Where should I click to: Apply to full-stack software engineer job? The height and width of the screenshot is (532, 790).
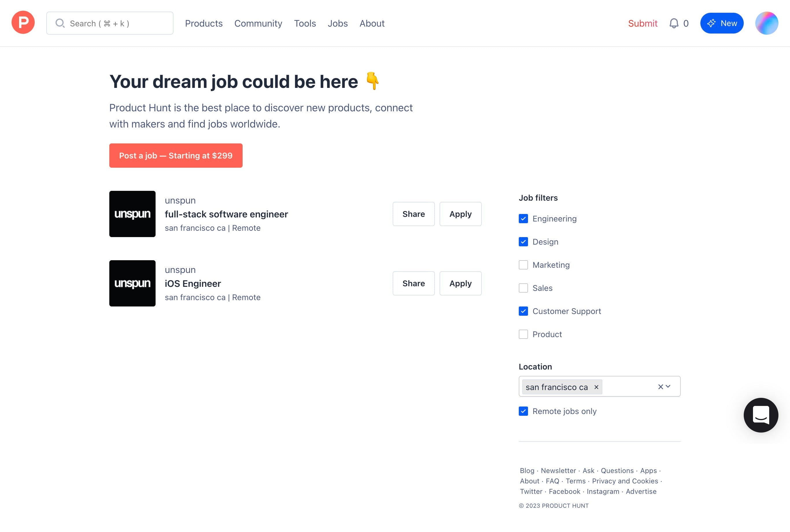coord(460,214)
